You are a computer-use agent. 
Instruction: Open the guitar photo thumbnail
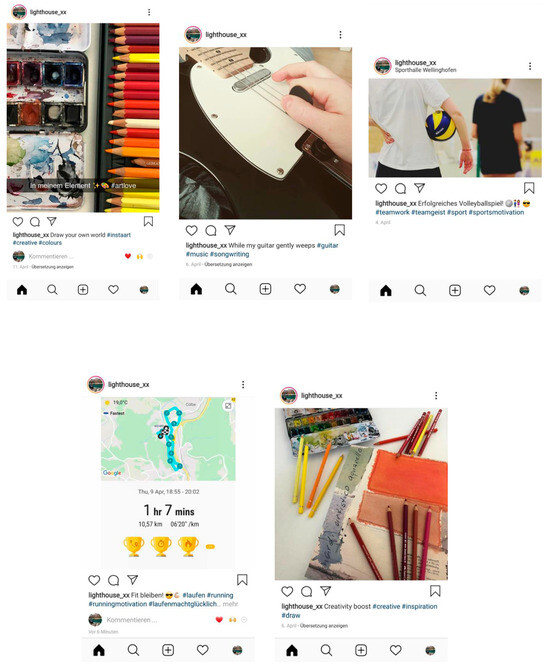[x=265, y=133]
